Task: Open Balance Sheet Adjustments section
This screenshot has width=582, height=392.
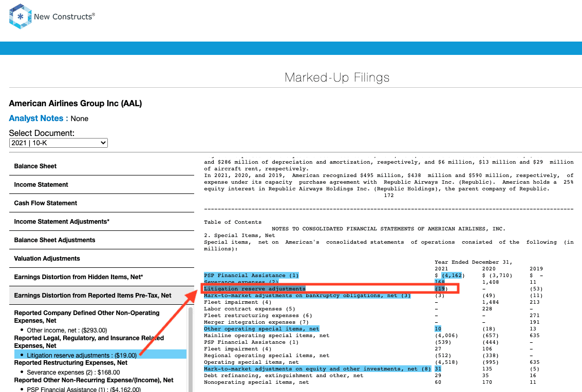Action: [x=102, y=240]
